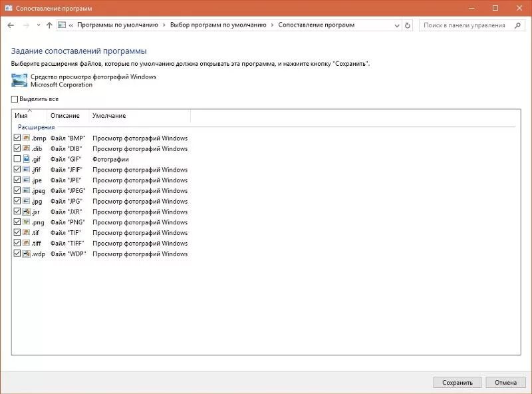Viewport: 532px width, 394px height.
Task: Click the forward navigation arrow
Action: pyautogui.click(x=26, y=25)
